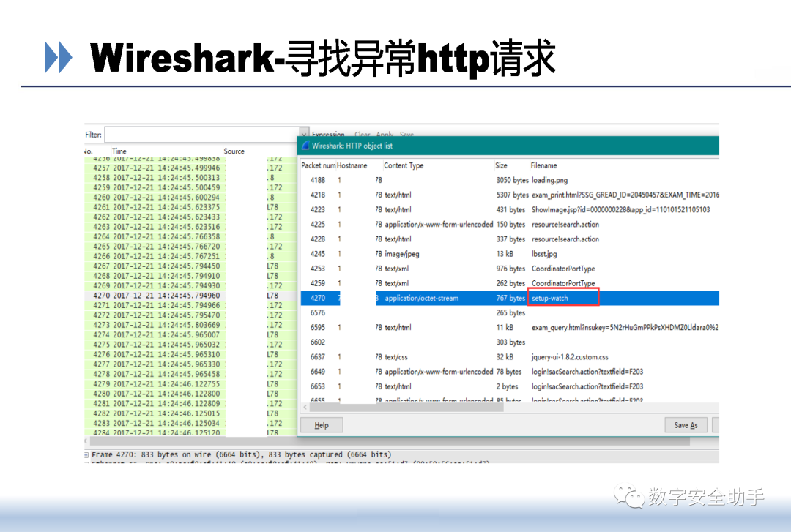Sort object list by Hostname column
Viewport: 791px width, 532px height.
pos(352,165)
